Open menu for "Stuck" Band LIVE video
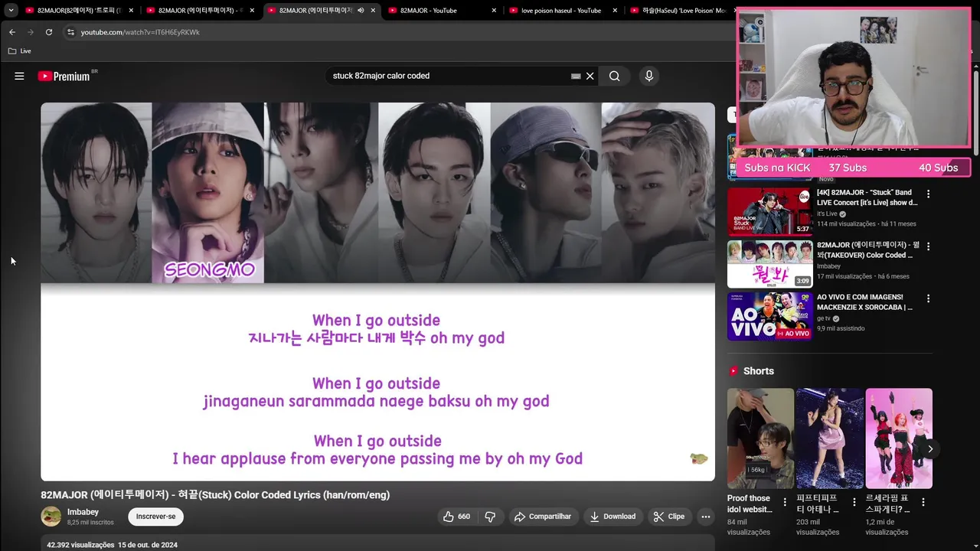This screenshot has width=980, height=551. tap(928, 194)
